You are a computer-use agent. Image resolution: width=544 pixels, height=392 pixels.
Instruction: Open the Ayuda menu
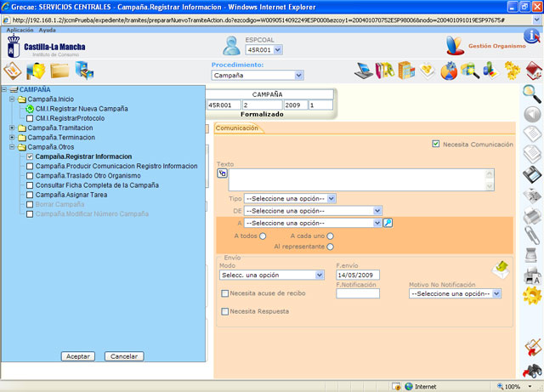pyautogui.click(x=48, y=31)
